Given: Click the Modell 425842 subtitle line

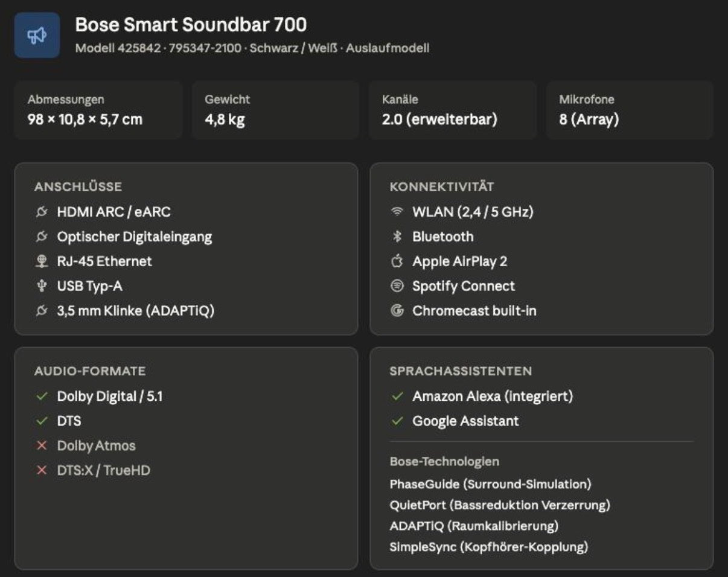Looking at the screenshot, I should (252, 48).
